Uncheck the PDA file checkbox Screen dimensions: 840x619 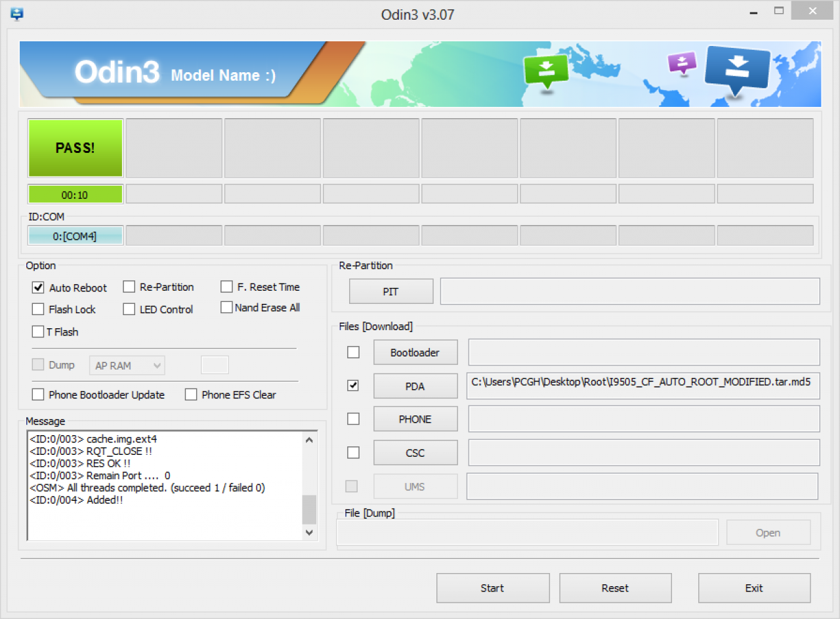click(353, 385)
